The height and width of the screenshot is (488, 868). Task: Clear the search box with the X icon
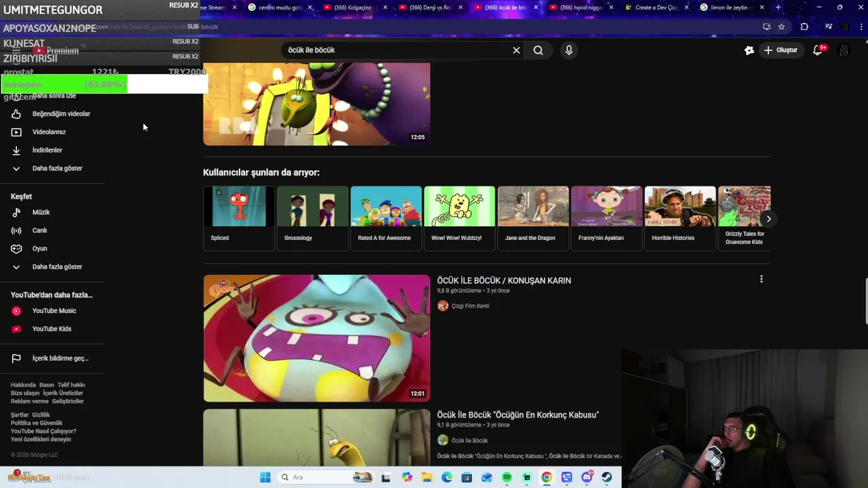[516, 50]
